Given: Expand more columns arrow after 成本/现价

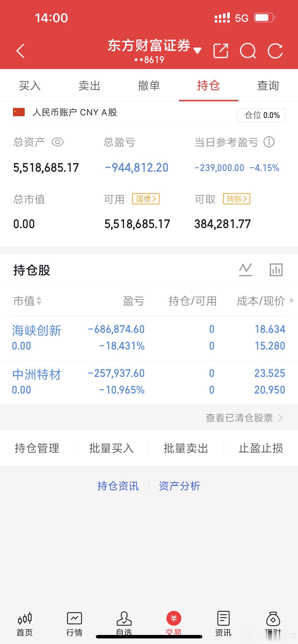Looking at the screenshot, I should coord(292,300).
